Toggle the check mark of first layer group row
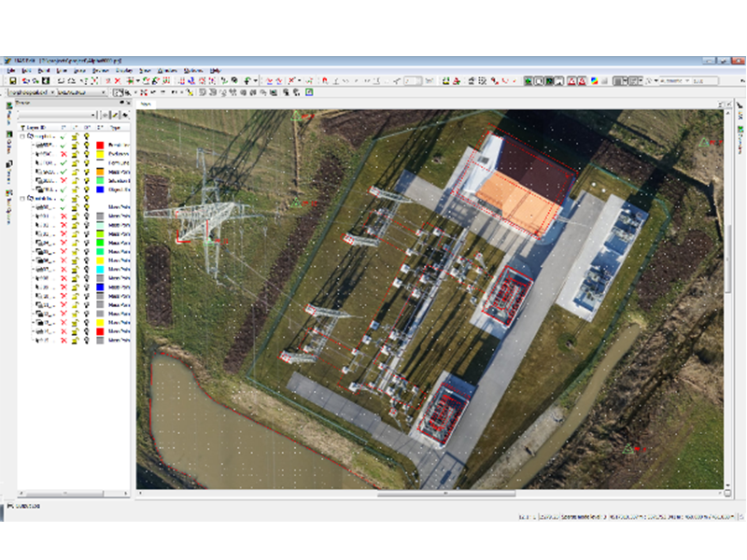This screenshot has width=747, height=560. point(63,136)
